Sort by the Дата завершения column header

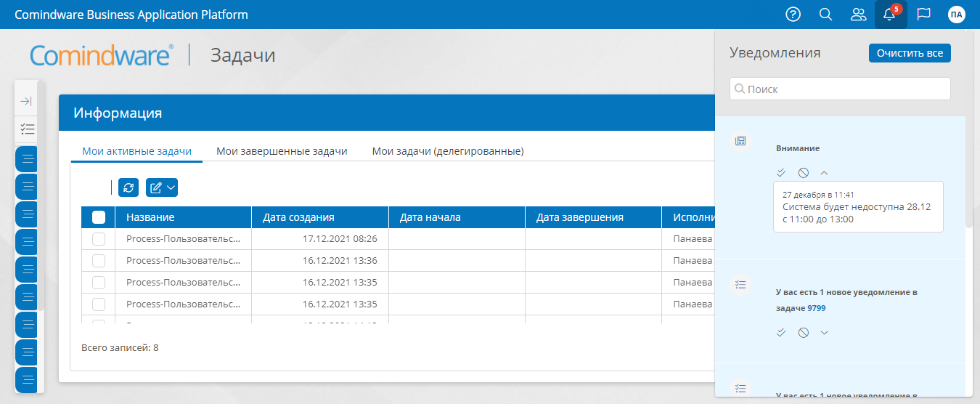(593, 217)
